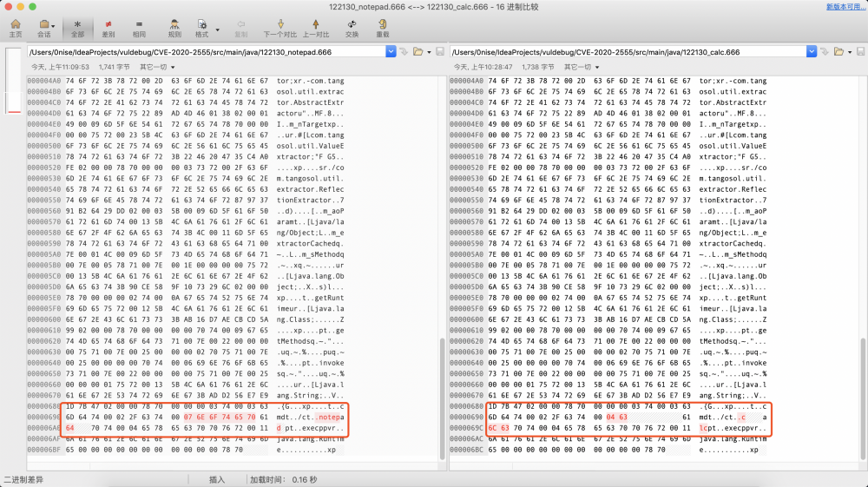Expand the 会话 sessions dropdown arrow
The width and height of the screenshot is (868, 487).
[53, 25]
